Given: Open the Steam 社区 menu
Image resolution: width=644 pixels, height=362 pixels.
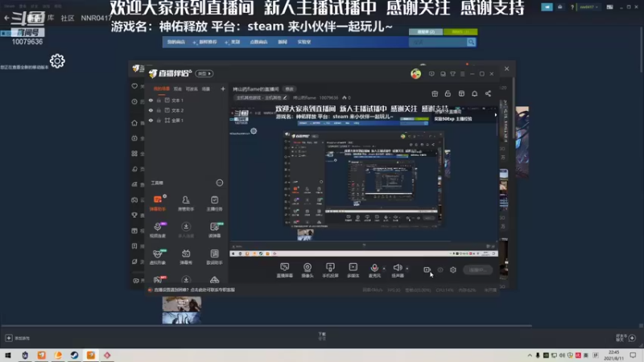Looking at the screenshot, I should (x=68, y=18).
